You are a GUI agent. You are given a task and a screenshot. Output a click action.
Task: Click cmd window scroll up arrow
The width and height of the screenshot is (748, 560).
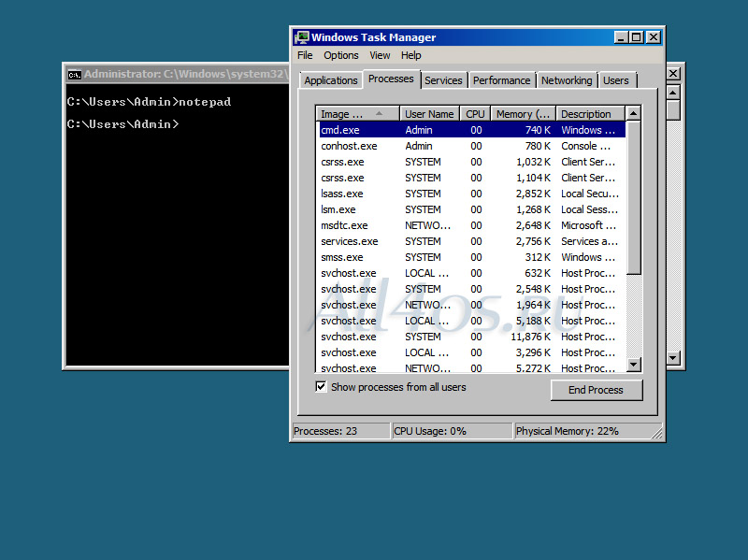(672, 92)
